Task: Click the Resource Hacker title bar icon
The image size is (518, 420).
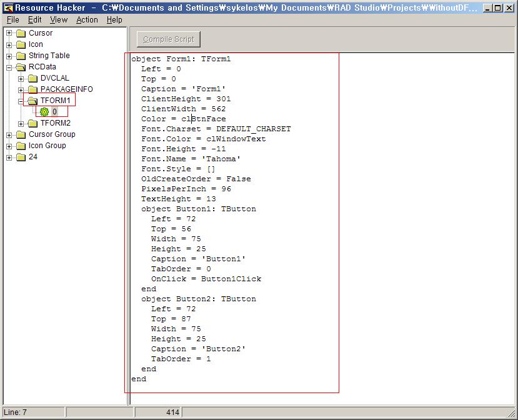Action: 8,8
